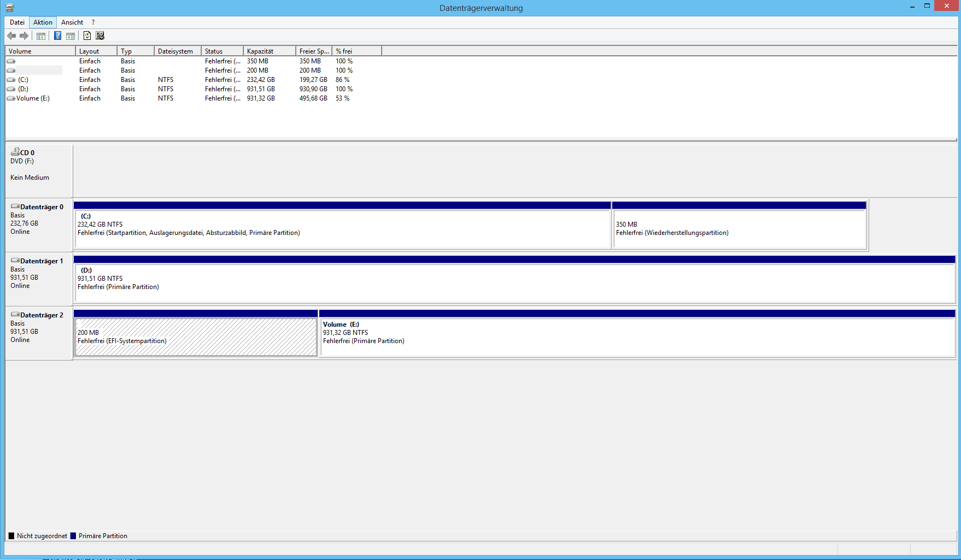Click the '350 MB' capacity cell in list
Viewport: 961px width, 560px height.
[257, 61]
